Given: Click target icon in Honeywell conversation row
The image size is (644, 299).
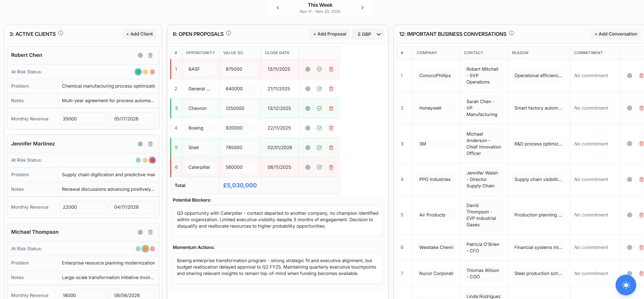Looking at the screenshot, I should point(629,108).
